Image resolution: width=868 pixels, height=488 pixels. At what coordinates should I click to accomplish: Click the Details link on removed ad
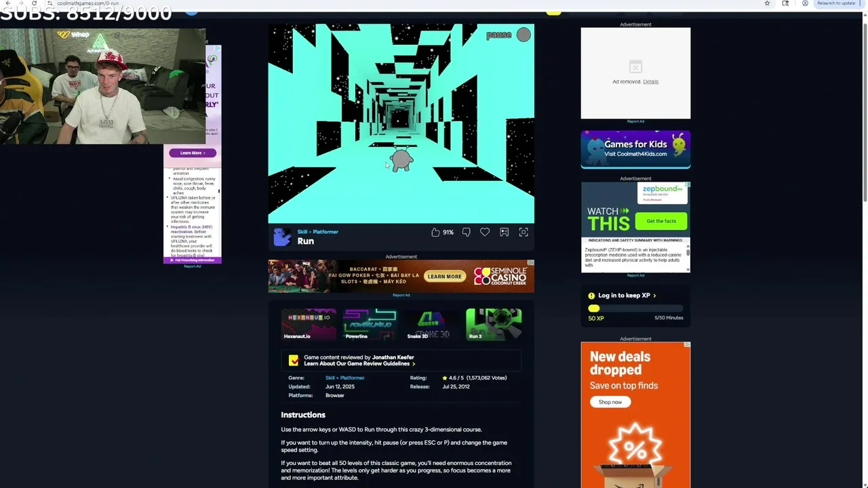point(650,81)
